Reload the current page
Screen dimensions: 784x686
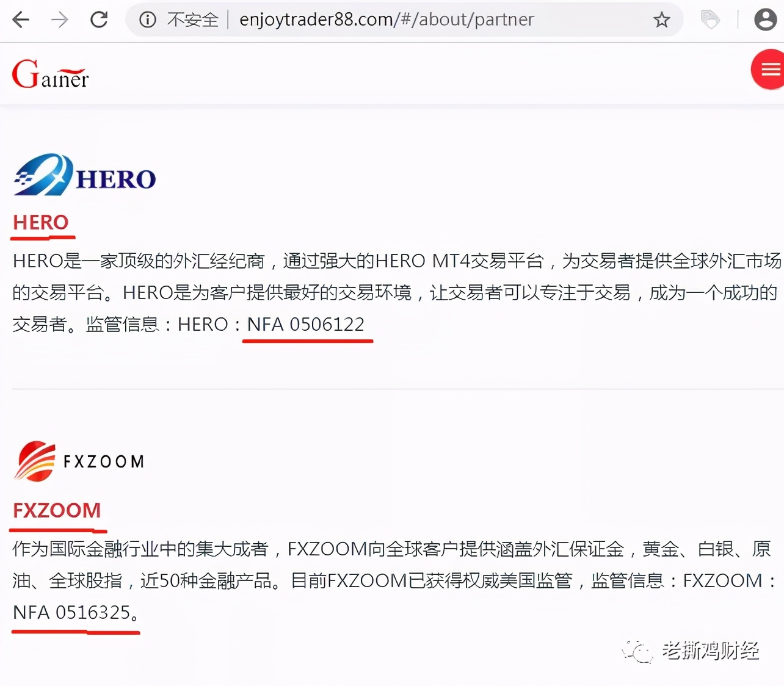click(99, 20)
